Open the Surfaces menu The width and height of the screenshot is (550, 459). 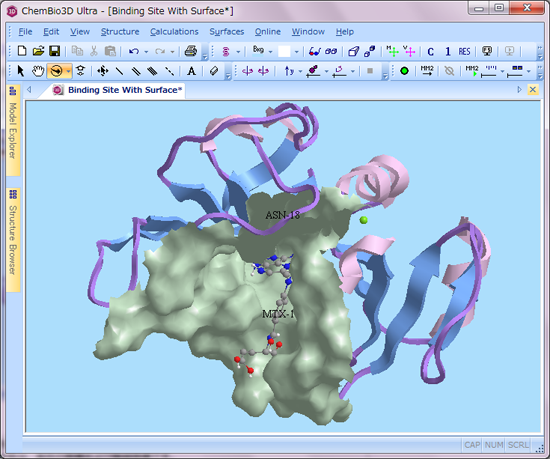227,32
